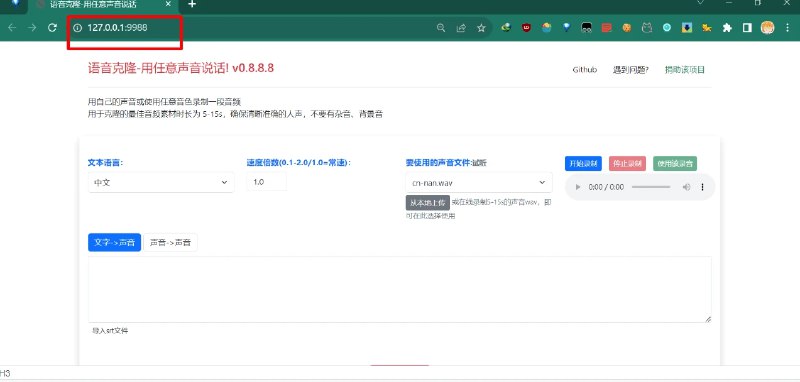
Task: Open the IDM globe extension icon
Action: (x=506, y=28)
